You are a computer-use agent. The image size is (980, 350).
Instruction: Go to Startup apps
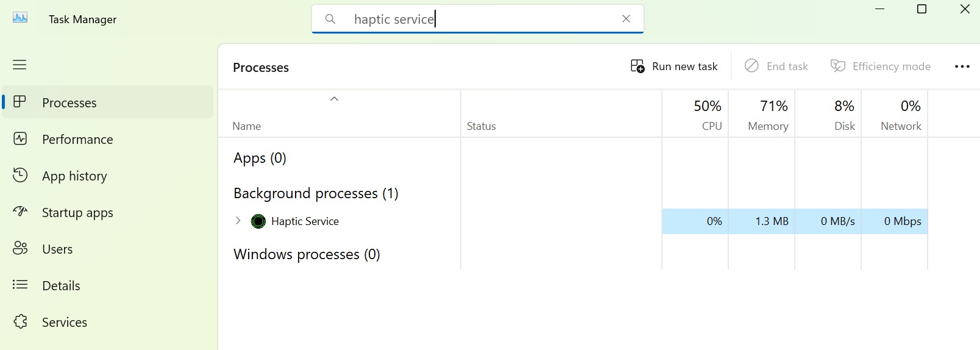(x=108, y=212)
